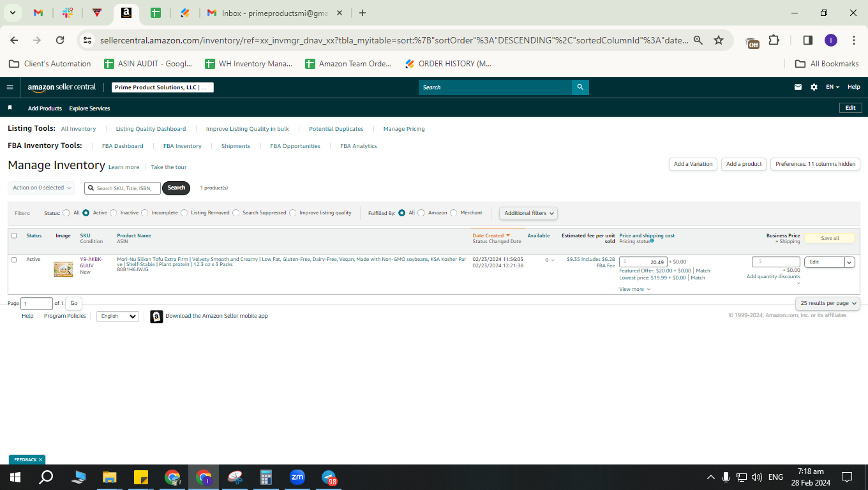Click the bookmark flag icon beside Add Products

click(x=10, y=108)
